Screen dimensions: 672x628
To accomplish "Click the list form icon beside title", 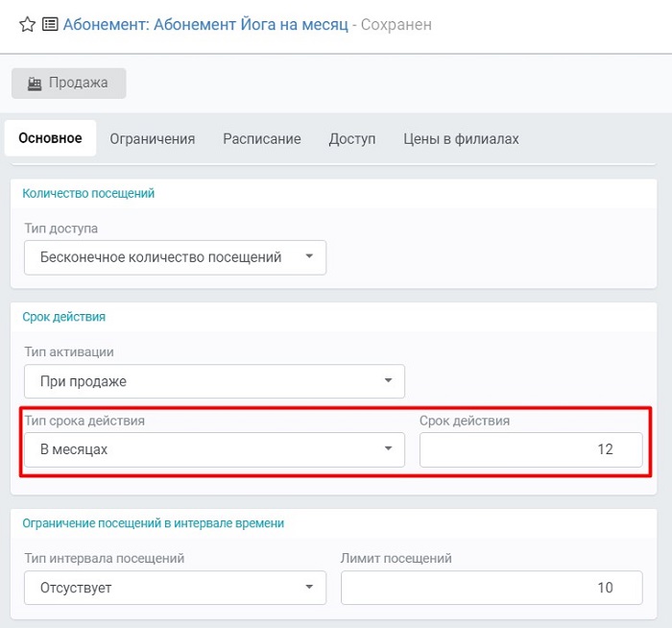I will (x=50, y=24).
